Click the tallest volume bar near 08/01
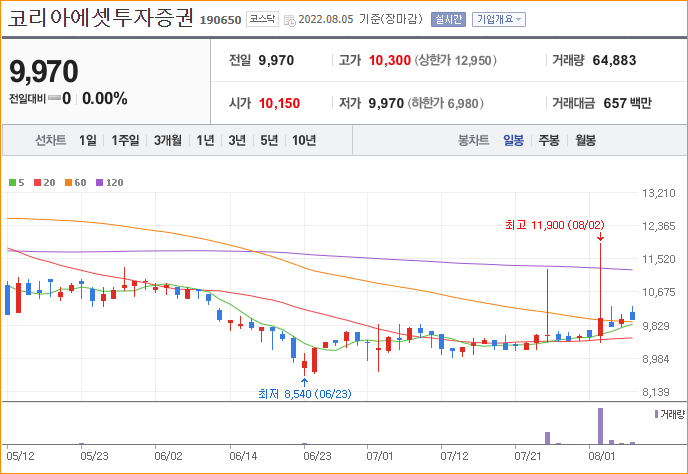688x474 pixels. coord(600,426)
